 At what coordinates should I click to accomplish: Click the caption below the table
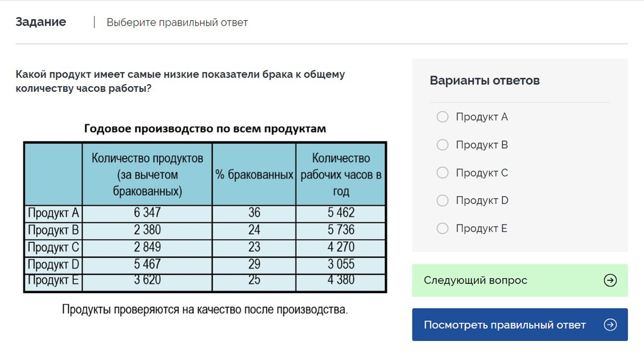tap(205, 310)
